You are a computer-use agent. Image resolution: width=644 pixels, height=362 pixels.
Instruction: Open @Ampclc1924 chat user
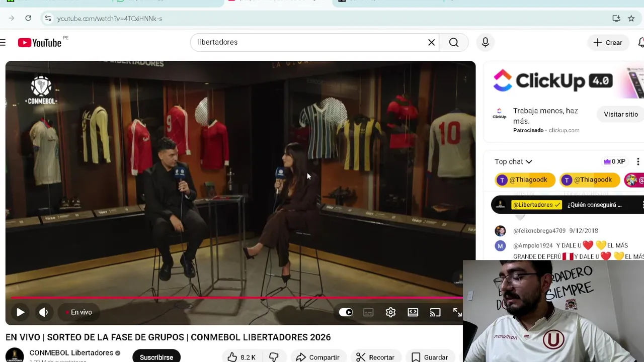(533, 245)
